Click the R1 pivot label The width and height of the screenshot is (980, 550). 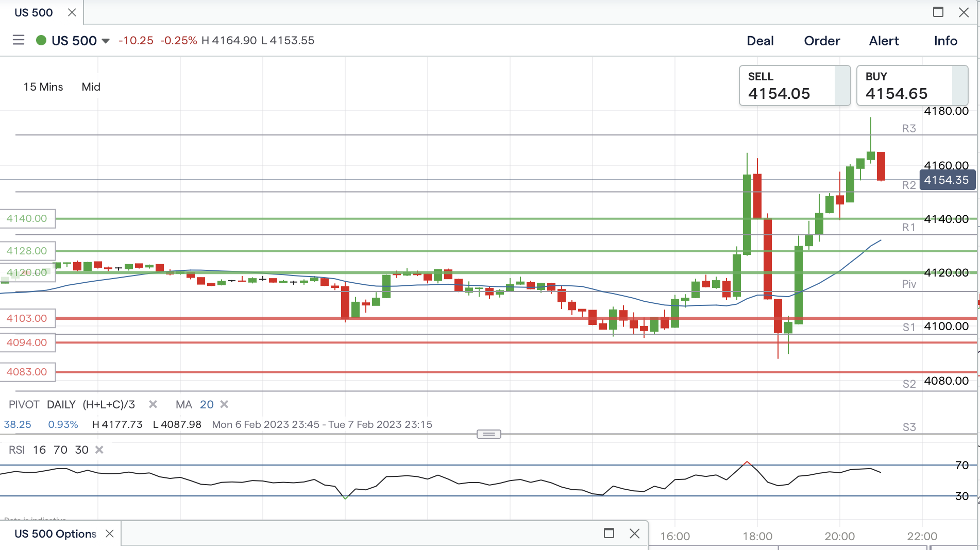point(909,228)
